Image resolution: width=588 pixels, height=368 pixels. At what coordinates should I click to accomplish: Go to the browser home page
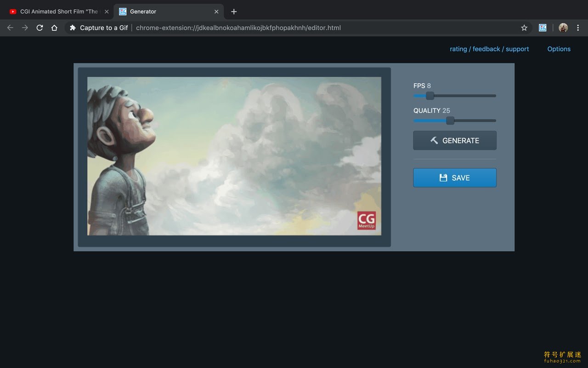(54, 28)
